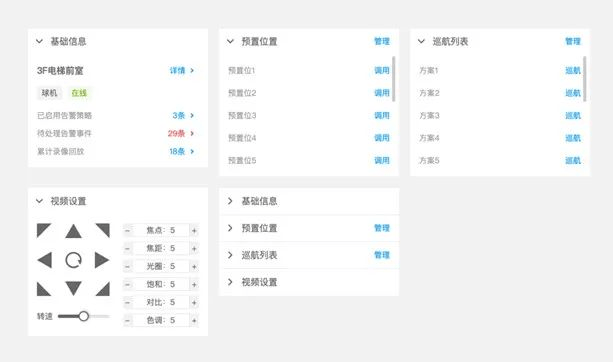
Task: Move camera diagonally down-left
Action: click(x=43, y=289)
